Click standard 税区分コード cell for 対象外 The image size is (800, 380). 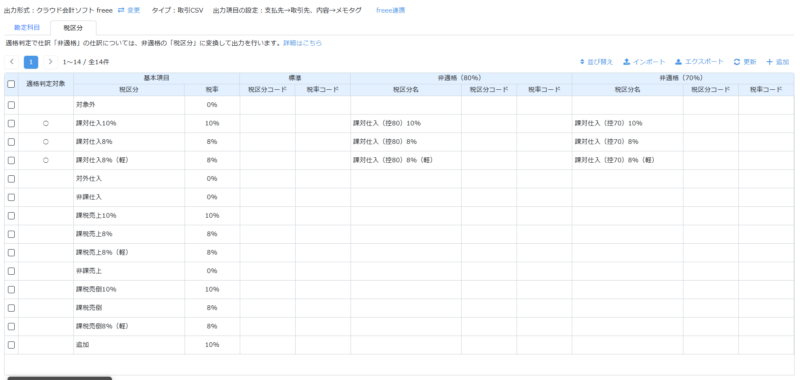tap(267, 105)
